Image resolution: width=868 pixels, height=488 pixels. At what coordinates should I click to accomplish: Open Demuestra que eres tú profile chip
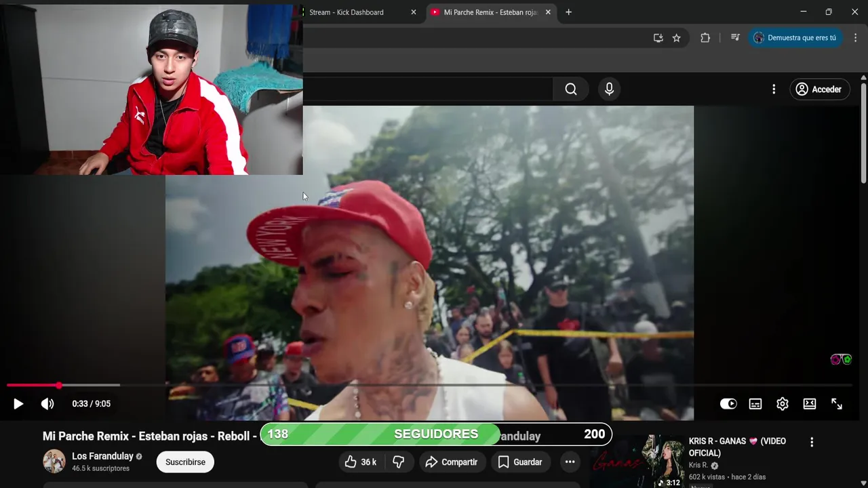pos(795,38)
